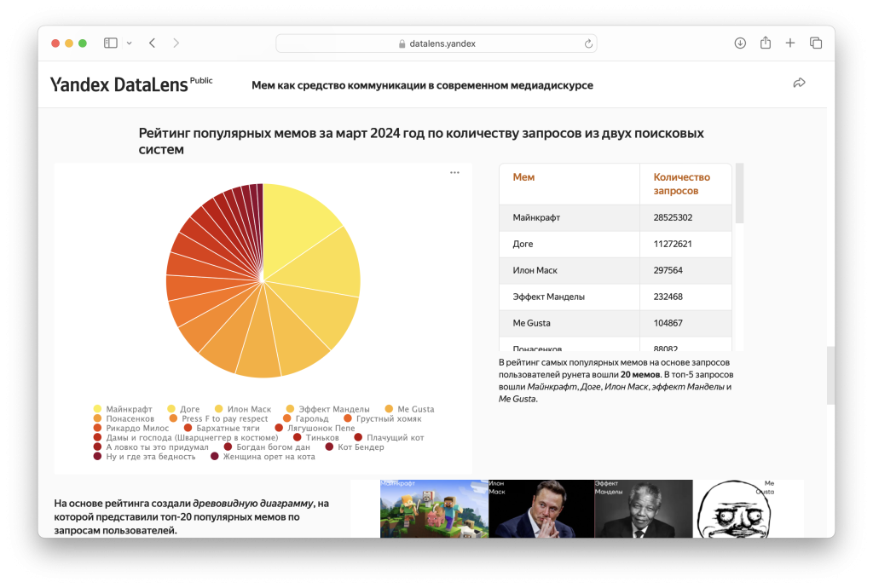Open a new tab with plus icon
873x588 pixels.
tap(790, 43)
